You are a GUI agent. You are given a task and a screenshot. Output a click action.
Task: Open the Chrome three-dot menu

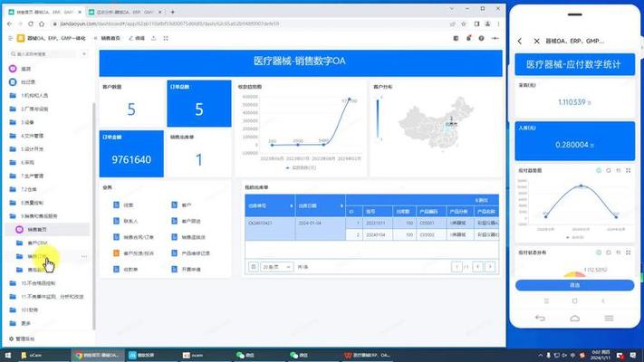(498, 24)
